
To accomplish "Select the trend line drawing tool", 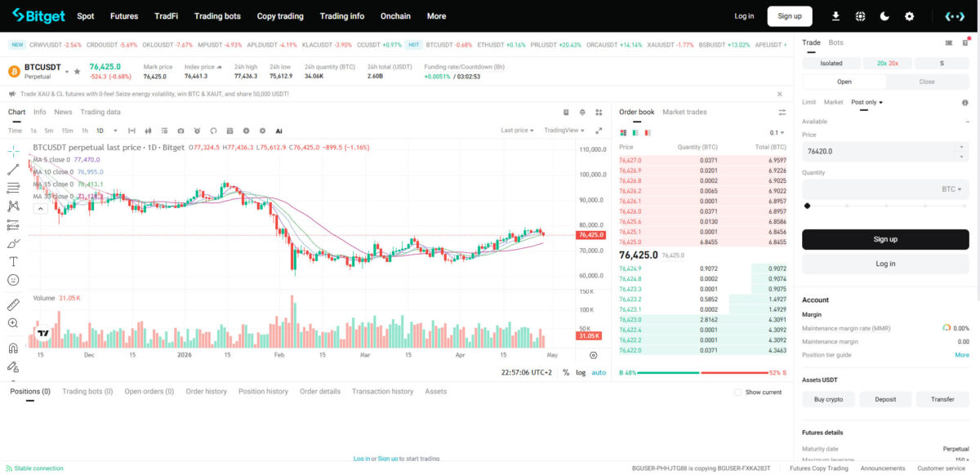I will (x=13, y=170).
